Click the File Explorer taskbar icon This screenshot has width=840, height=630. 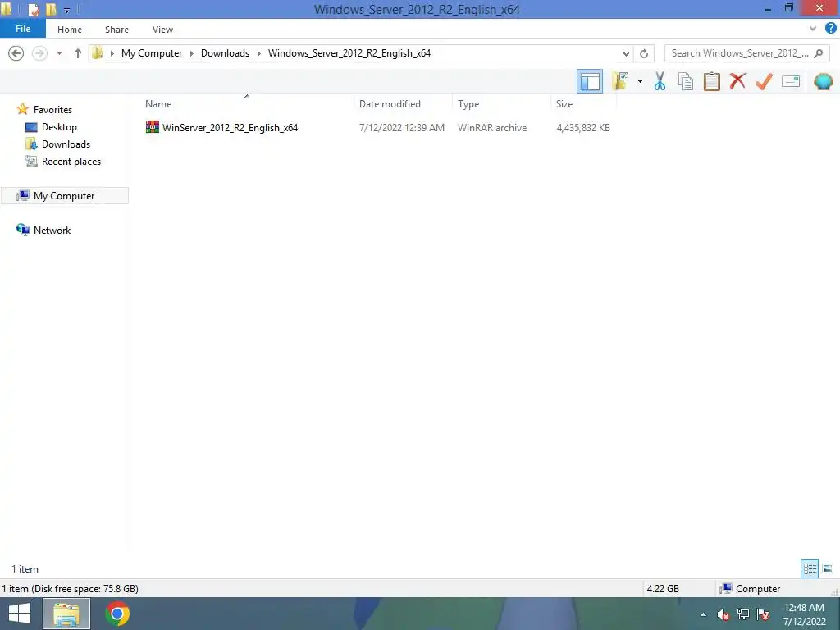[66, 614]
